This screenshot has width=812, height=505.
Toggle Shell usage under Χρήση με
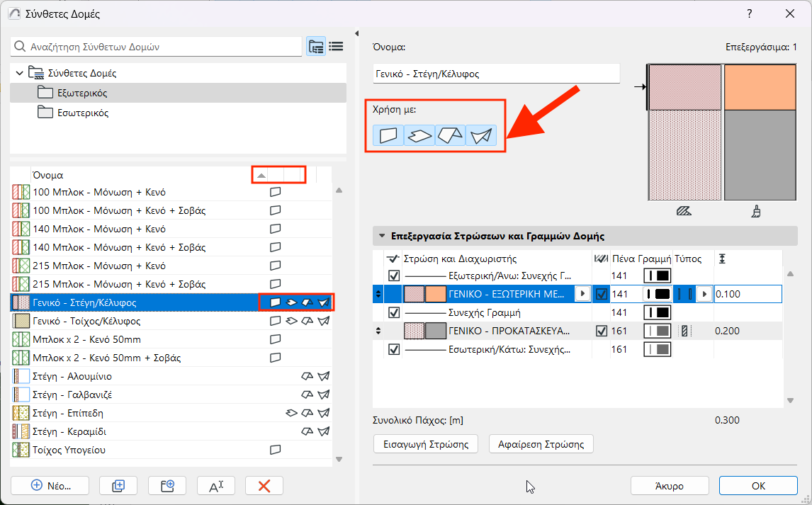pyautogui.click(x=481, y=135)
